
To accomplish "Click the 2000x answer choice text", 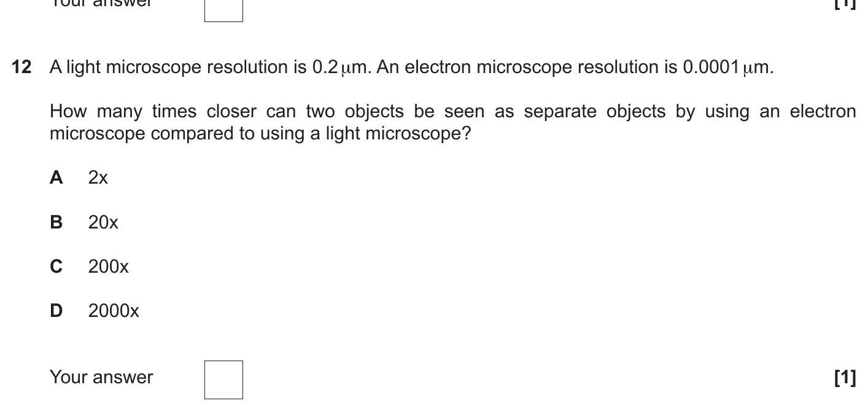I will (114, 311).
